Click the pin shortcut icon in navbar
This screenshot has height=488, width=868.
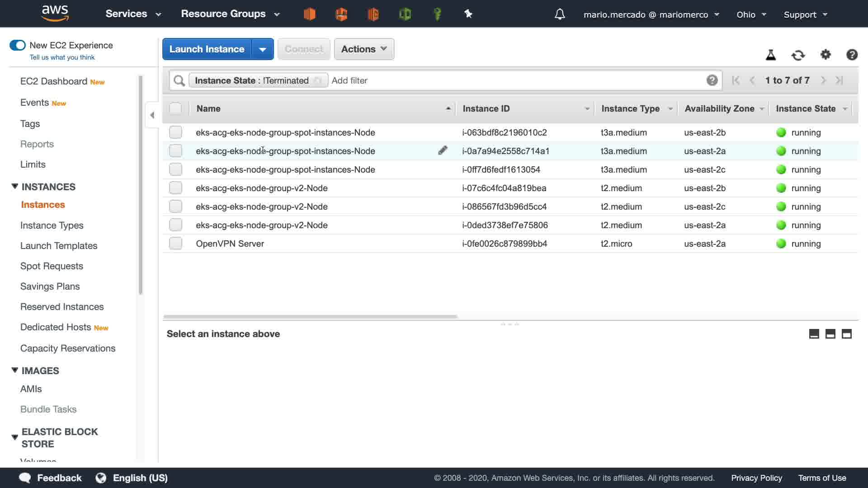(x=468, y=14)
